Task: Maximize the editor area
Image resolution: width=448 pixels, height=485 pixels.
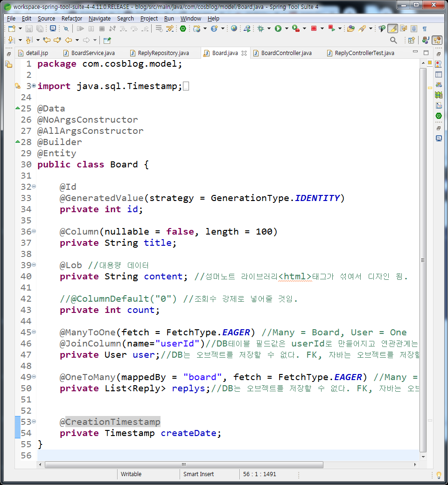Action: point(426,53)
